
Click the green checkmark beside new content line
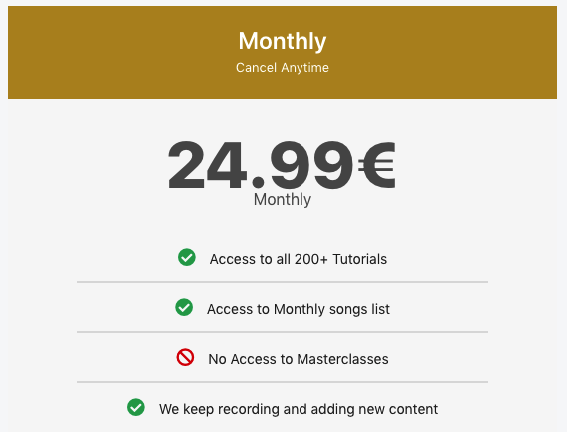pyautogui.click(x=136, y=407)
